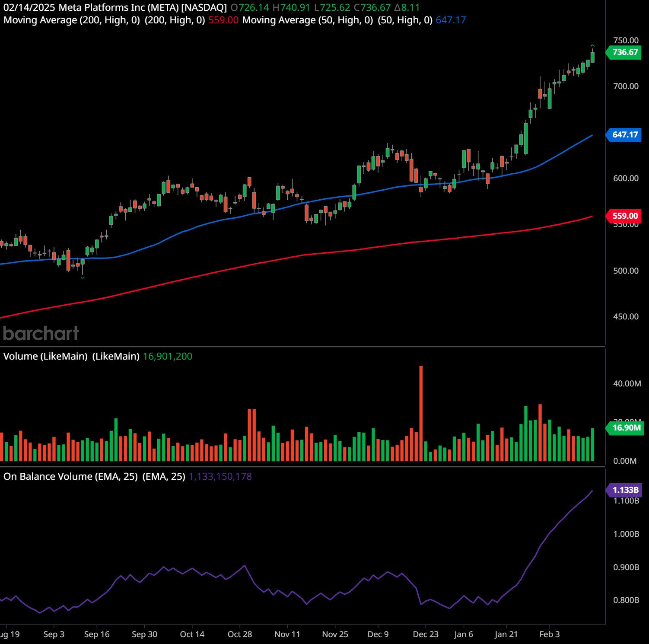Click the Nov 25 date label
This screenshot has width=649, height=644.
pos(335,634)
